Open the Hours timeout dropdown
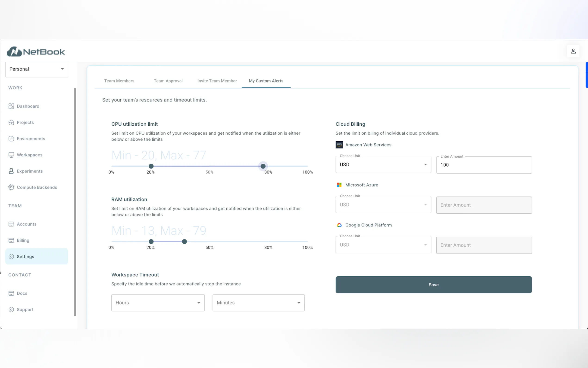Screen dimensions: 588x368 (x=158, y=303)
